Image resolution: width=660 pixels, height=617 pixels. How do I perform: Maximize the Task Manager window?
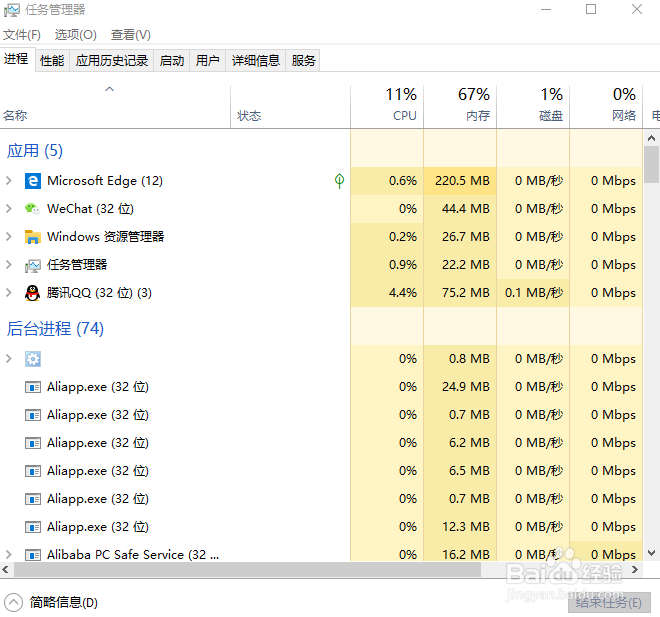click(x=591, y=9)
